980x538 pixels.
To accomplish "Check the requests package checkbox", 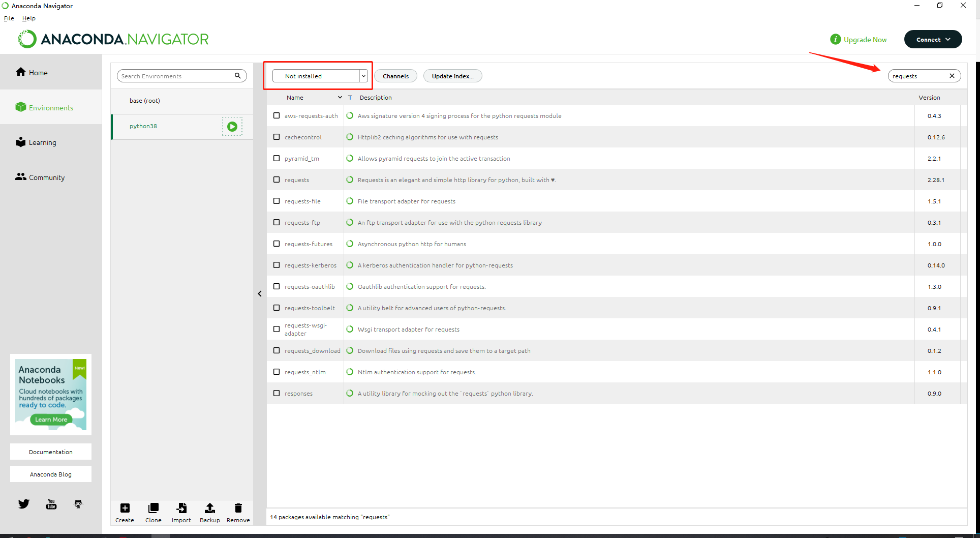I will 277,180.
